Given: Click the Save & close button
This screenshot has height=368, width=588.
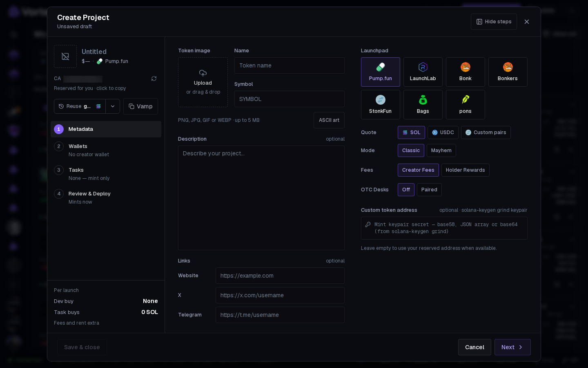Looking at the screenshot, I should (x=82, y=347).
